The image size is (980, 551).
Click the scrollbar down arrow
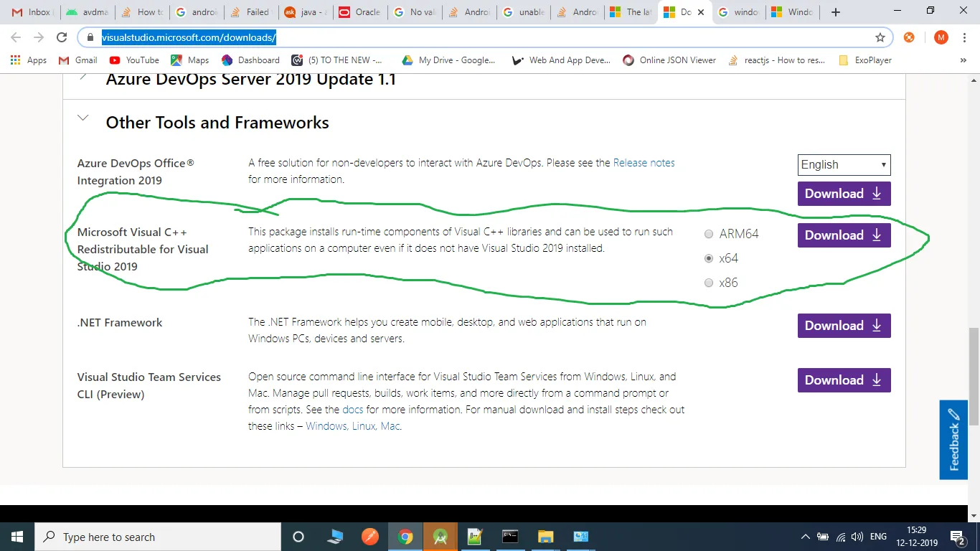974,516
